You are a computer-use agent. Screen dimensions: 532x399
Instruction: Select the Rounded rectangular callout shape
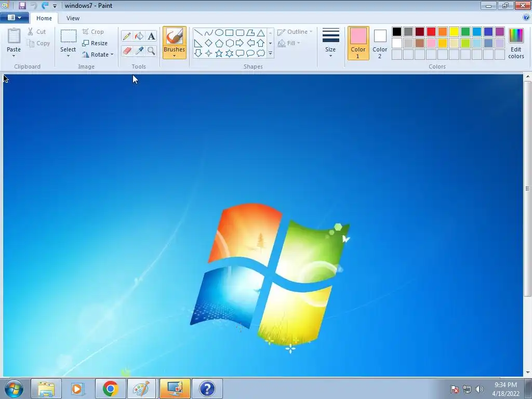(x=240, y=54)
